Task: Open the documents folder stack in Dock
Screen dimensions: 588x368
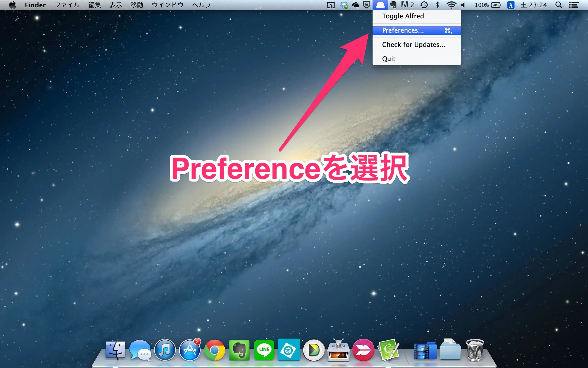Action: pyautogui.click(x=450, y=350)
